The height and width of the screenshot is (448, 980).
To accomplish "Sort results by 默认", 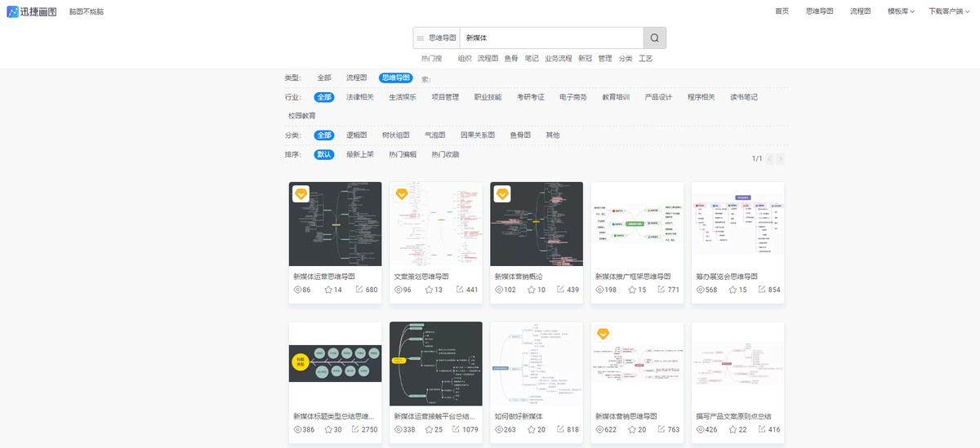I will (324, 154).
